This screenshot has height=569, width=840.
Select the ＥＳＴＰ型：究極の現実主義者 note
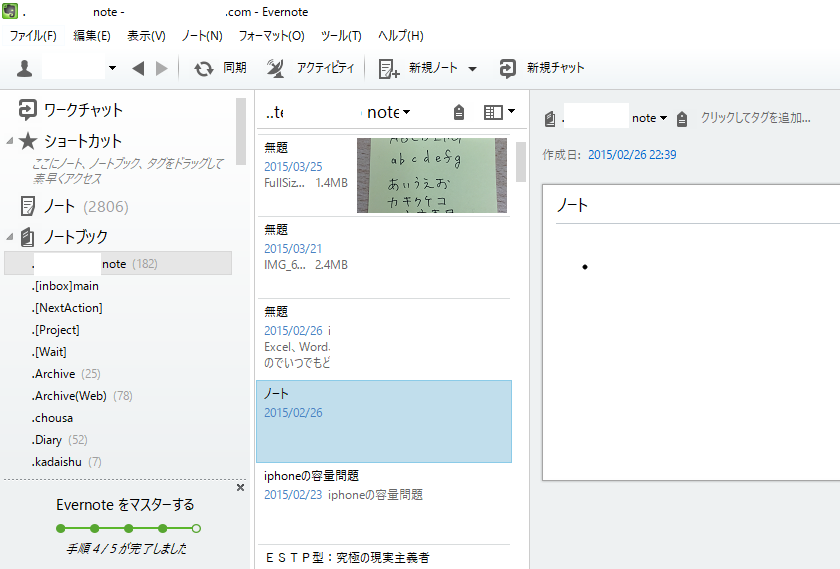384,558
